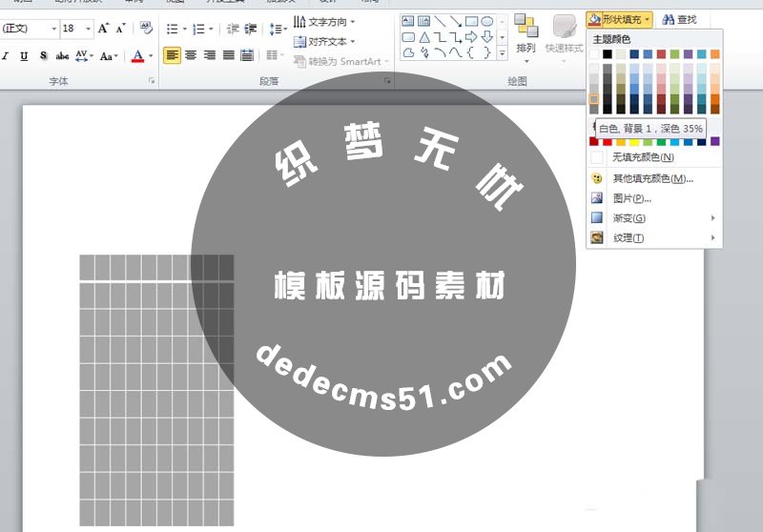763x532 pixels.
Task: Choose the rectangle shape in the gallery
Action: [x=471, y=21]
